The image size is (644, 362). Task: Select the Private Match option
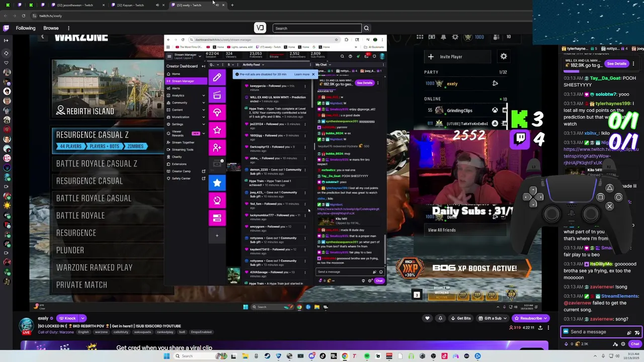pyautogui.click(x=107, y=285)
